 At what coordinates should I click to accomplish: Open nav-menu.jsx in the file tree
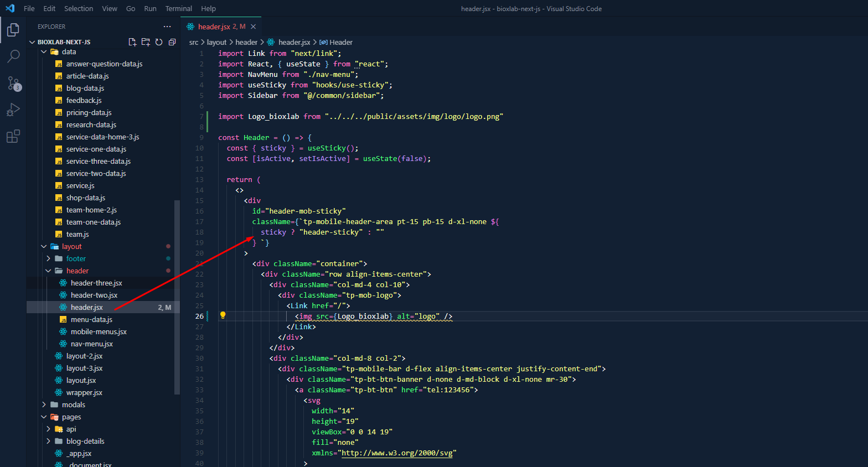pyautogui.click(x=91, y=344)
